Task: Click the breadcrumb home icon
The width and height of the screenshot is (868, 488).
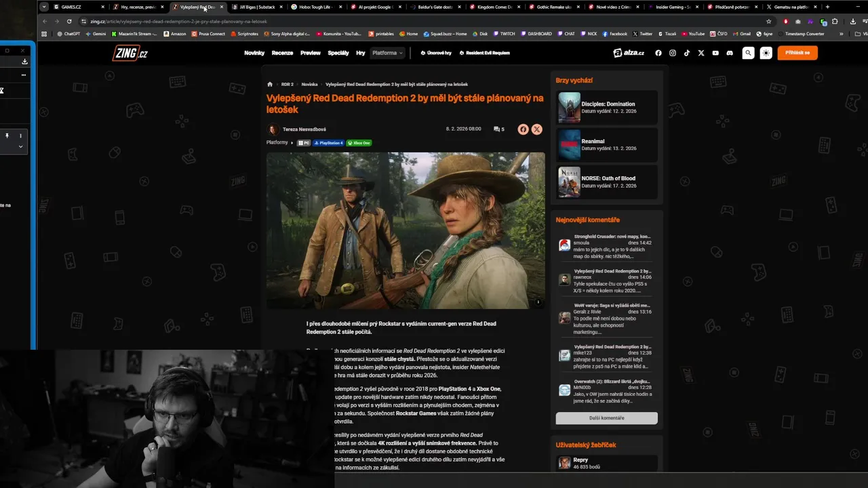Action: (270, 85)
